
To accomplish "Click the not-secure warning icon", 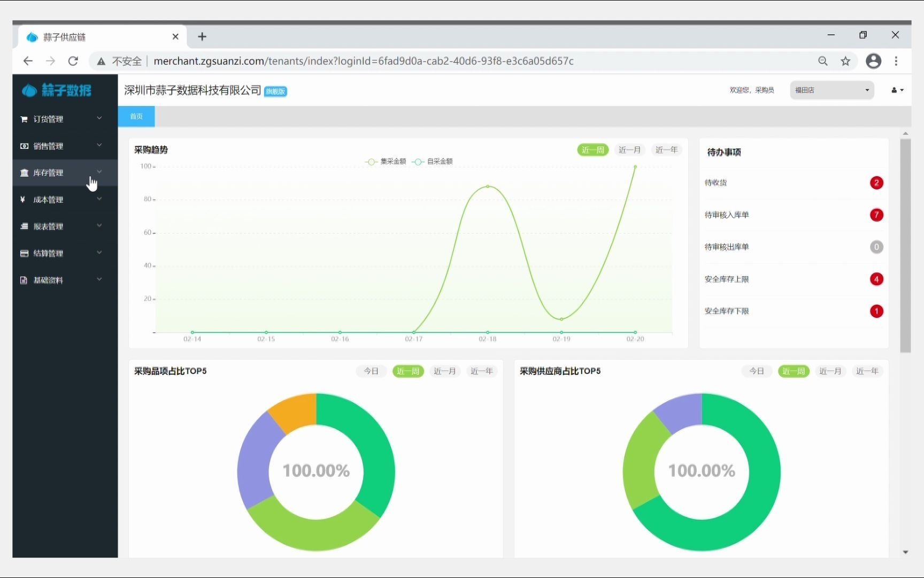I will click(x=101, y=62).
